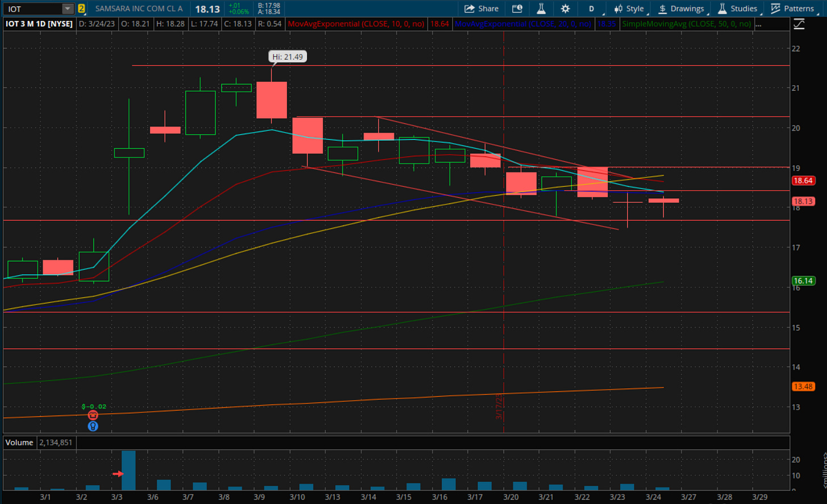Click the SAMSARA INC COM CL A company name
The width and height of the screenshot is (827, 504).
click(x=139, y=9)
